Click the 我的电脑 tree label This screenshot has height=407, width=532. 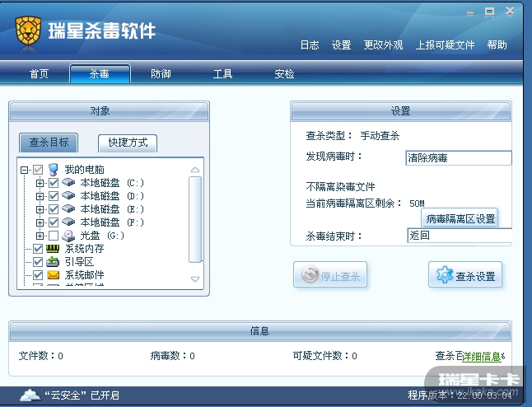pos(85,170)
